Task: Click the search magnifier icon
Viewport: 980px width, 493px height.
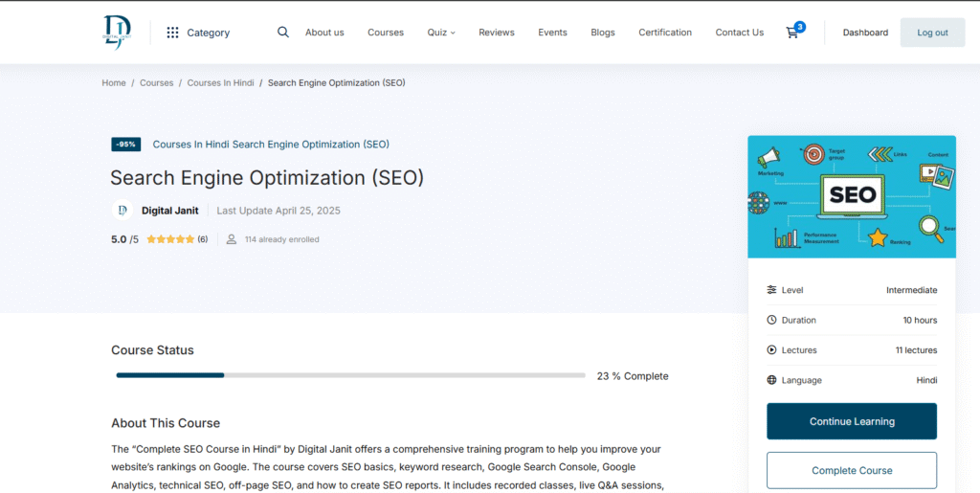Action: (282, 32)
